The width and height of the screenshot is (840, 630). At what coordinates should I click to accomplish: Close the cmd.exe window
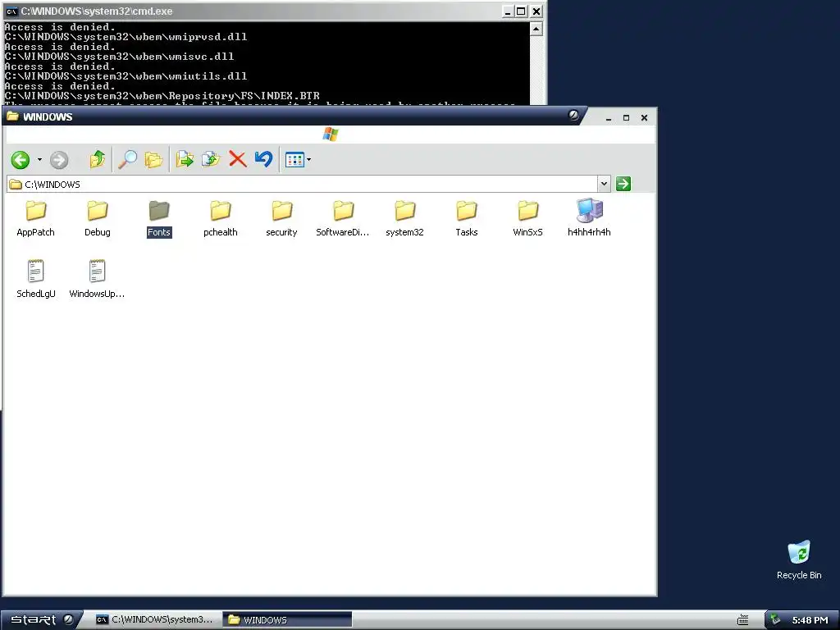[x=536, y=11]
